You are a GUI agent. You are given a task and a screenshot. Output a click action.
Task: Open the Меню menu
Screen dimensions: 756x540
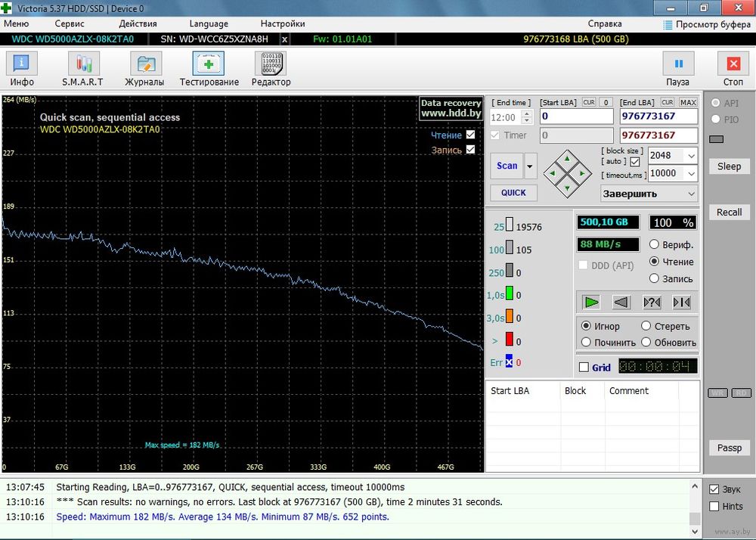pyautogui.click(x=17, y=23)
